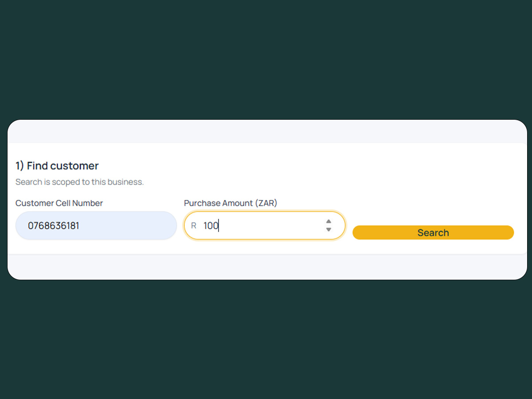Click the scoped-to-business helper text
Screen dimensions: 532x399
click(79, 181)
